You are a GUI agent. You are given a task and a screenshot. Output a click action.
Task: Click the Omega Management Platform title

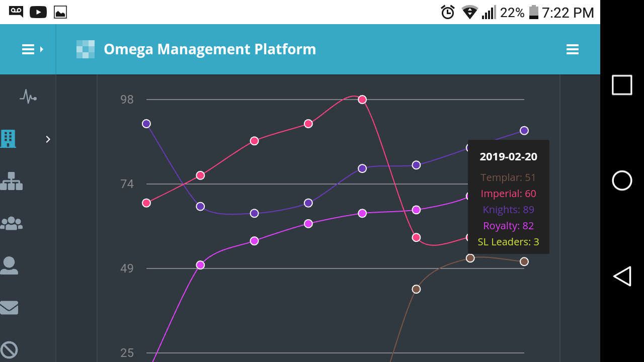tap(210, 49)
